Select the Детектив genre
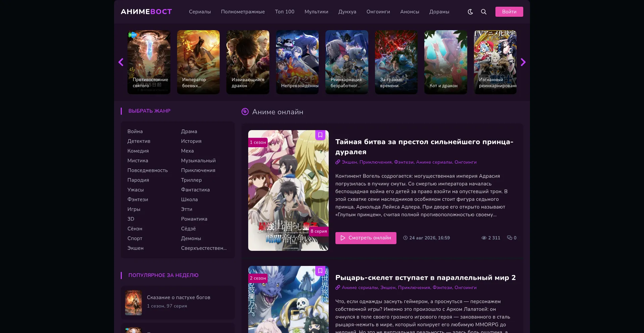 click(139, 141)
